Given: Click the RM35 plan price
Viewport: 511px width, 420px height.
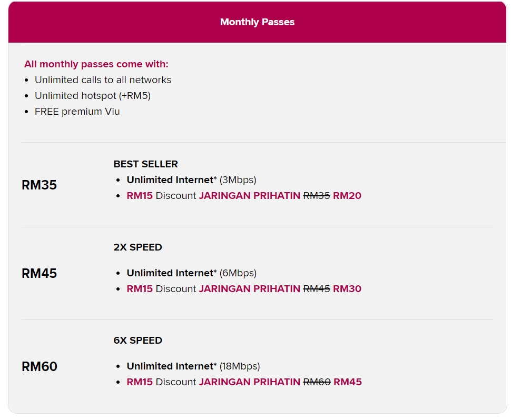Looking at the screenshot, I should click(39, 185).
